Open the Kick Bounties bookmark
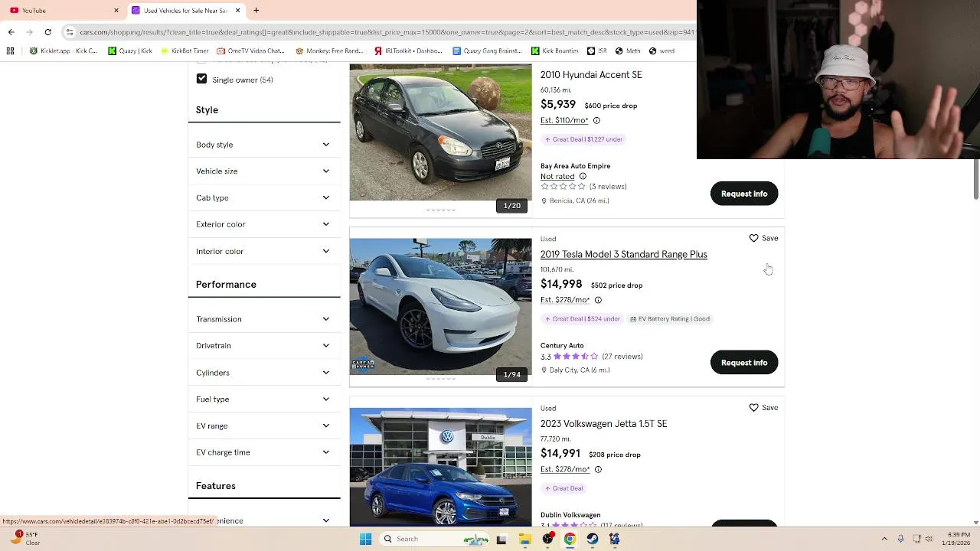 pyautogui.click(x=554, y=51)
